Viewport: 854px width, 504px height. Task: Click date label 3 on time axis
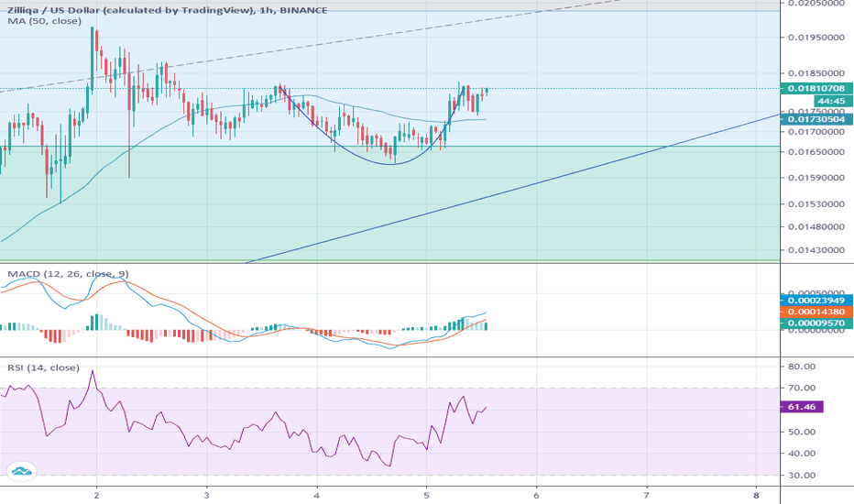point(206,495)
